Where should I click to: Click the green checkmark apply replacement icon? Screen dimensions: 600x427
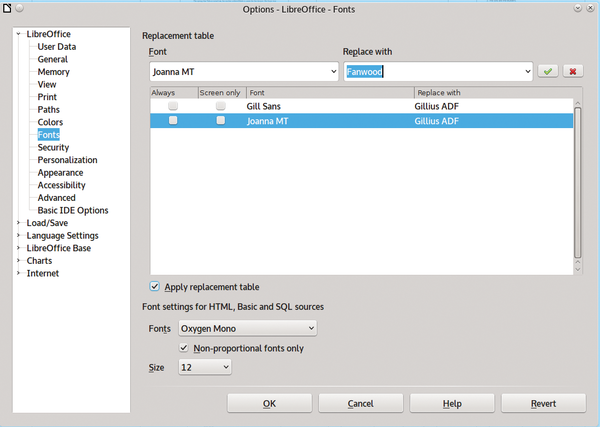pyautogui.click(x=548, y=71)
